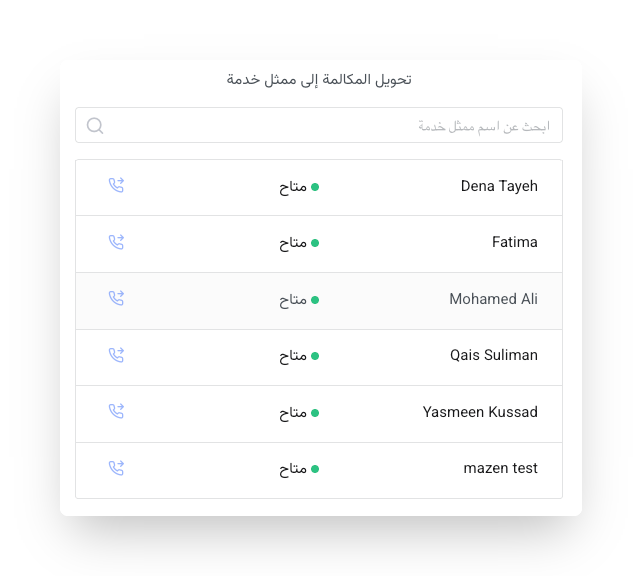The width and height of the screenshot is (642, 576).
Task: Click Yasmeen Kussad's available status dot
Action: (x=315, y=413)
